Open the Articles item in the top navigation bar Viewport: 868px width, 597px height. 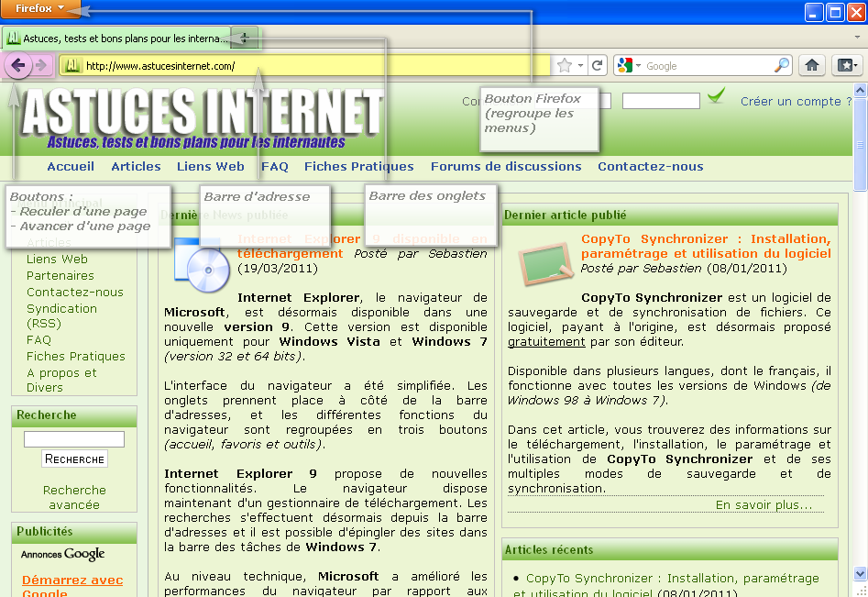click(x=136, y=166)
